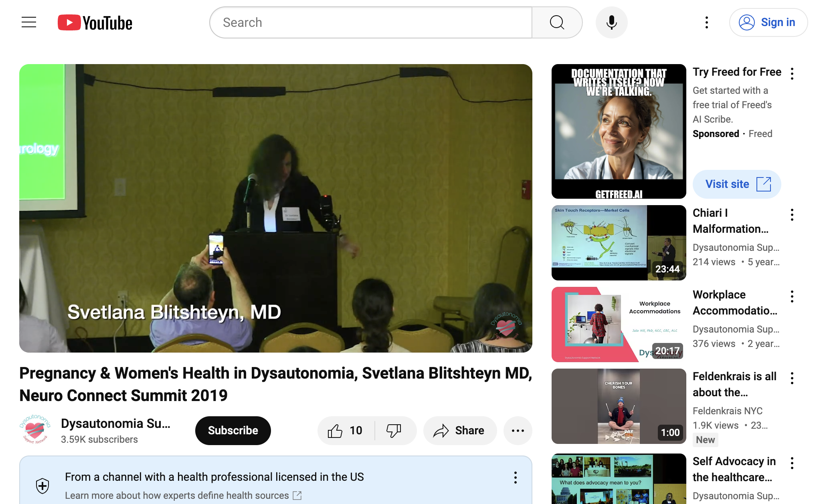Open action menu for Workplace Accommodations
Screen dimensions: 821x504
[792, 296]
